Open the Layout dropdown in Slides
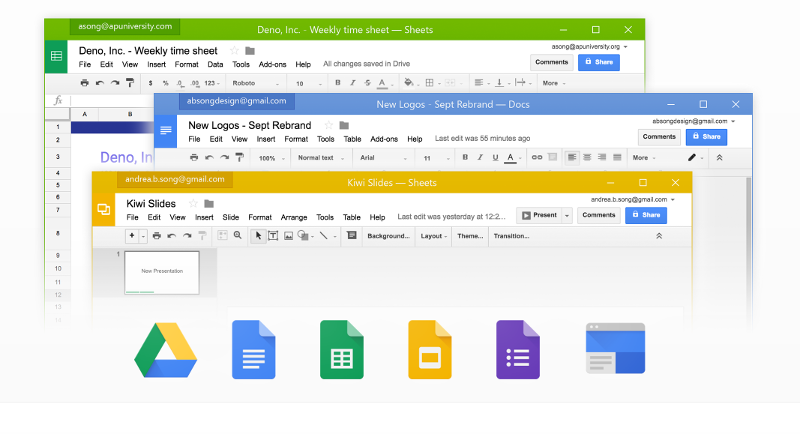The width and height of the screenshot is (800, 434). coord(434,236)
